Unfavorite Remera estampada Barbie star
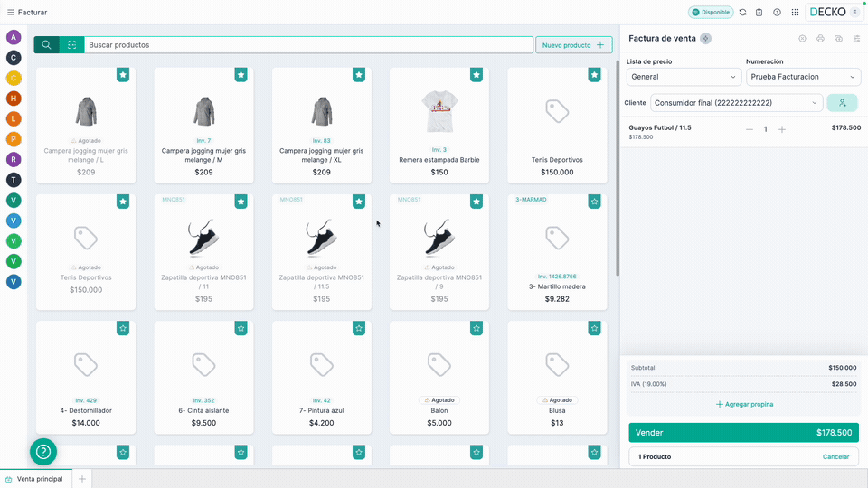The image size is (868, 488). [x=476, y=75]
